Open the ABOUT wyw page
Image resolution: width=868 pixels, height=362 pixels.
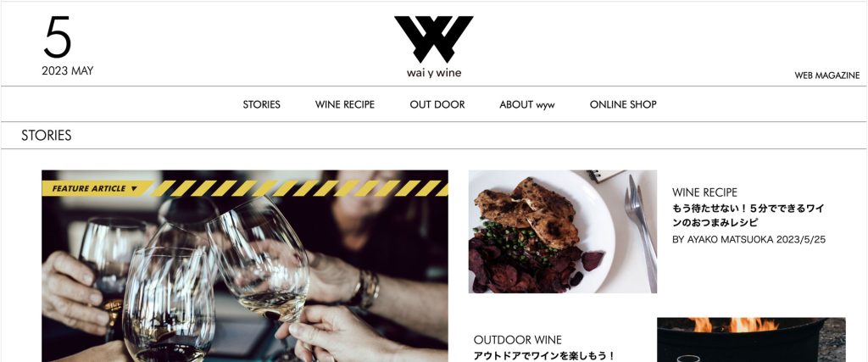tap(526, 104)
